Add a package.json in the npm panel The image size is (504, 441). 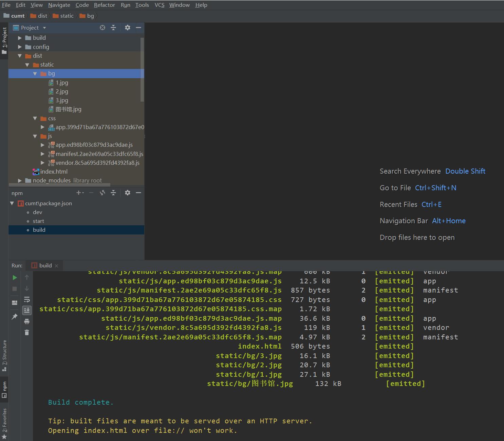click(80, 193)
